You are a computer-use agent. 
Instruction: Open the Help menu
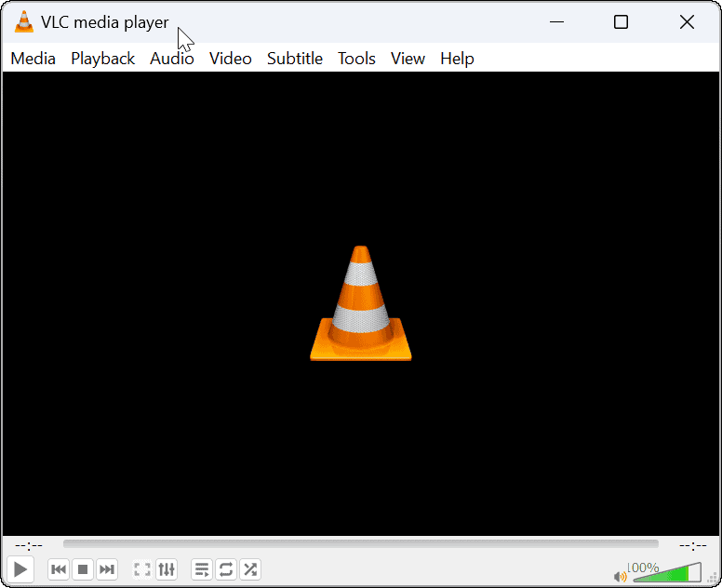[457, 59]
